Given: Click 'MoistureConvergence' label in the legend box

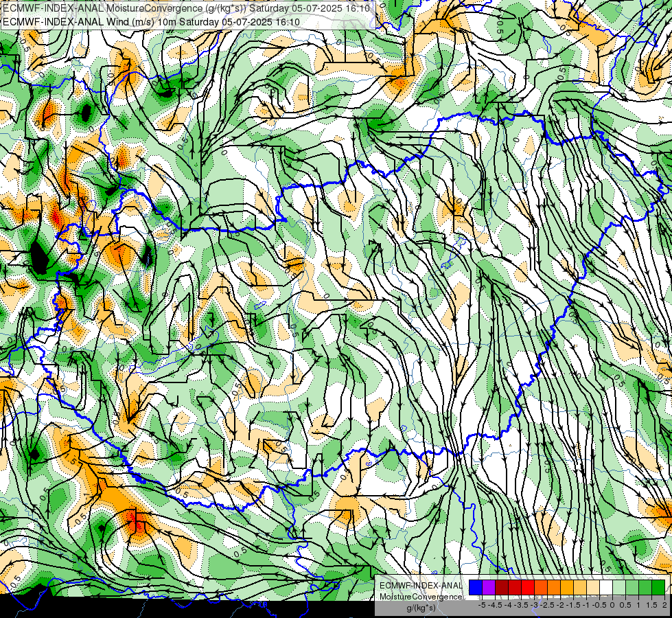Looking at the screenshot, I should [421, 597].
